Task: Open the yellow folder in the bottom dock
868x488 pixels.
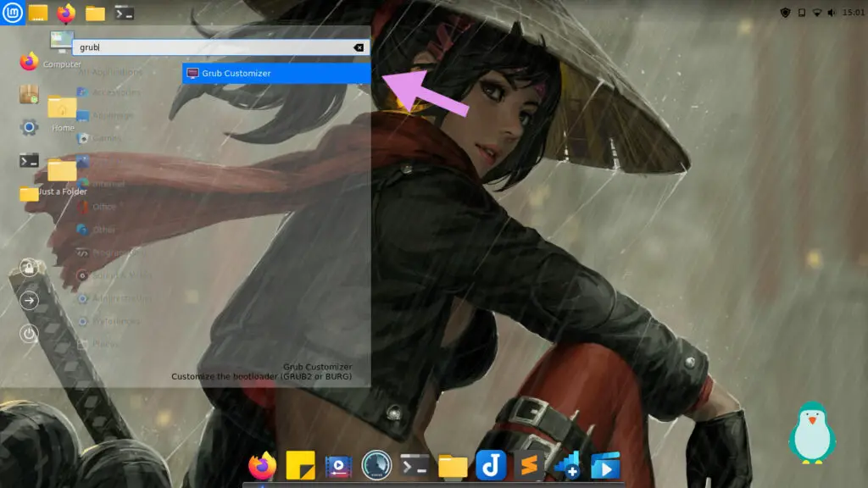Action: [453, 466]
